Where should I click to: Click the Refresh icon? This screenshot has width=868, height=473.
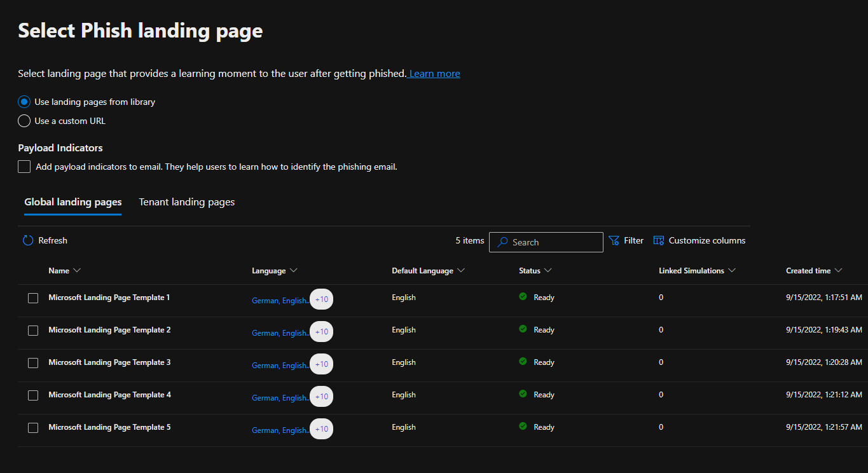28,240
